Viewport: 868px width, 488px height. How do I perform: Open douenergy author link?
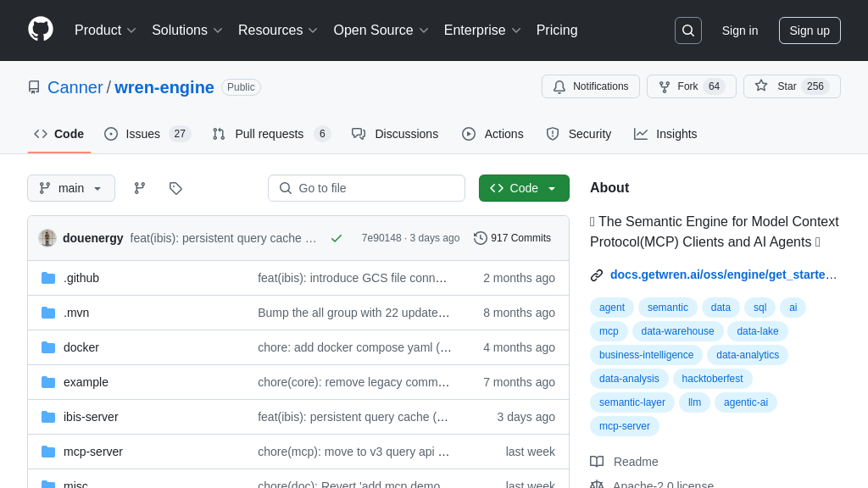click(x=93, y=238)
